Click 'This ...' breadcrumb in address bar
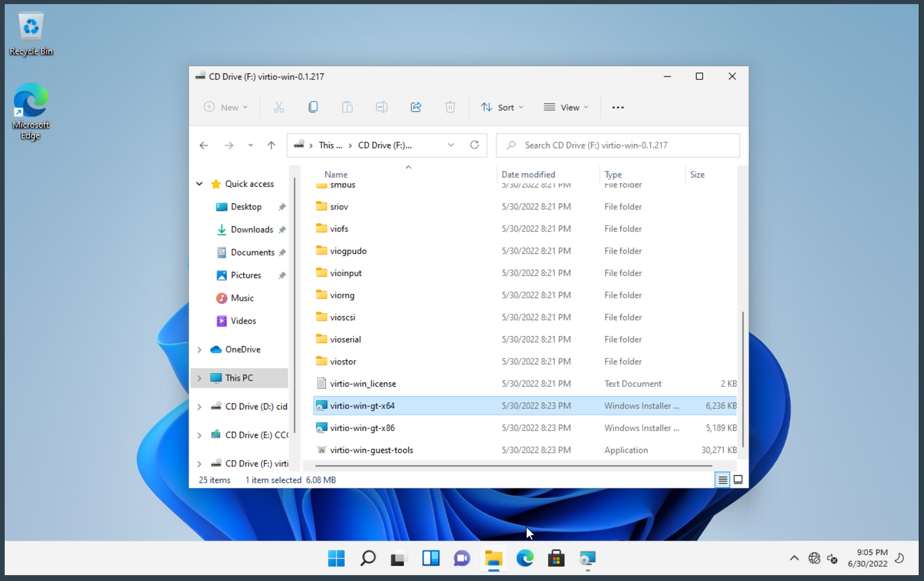This screenshot has height=581, width=924. (x=330, y=145)
